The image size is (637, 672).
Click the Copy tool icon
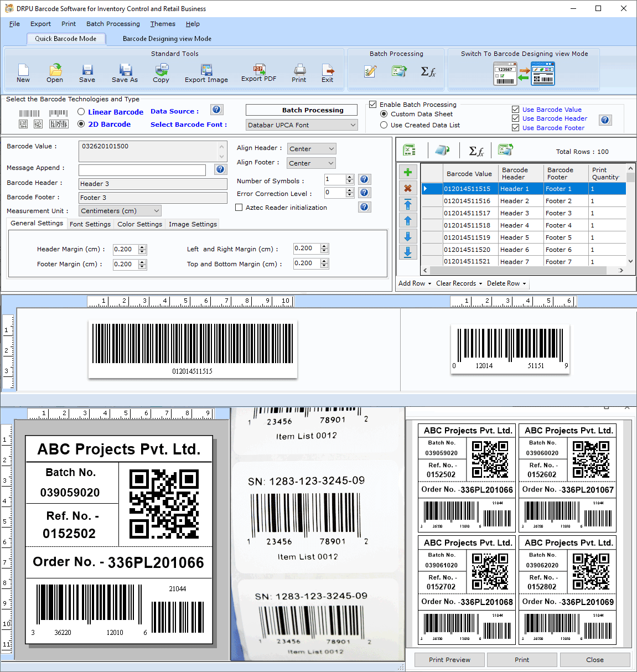[161, 70]
